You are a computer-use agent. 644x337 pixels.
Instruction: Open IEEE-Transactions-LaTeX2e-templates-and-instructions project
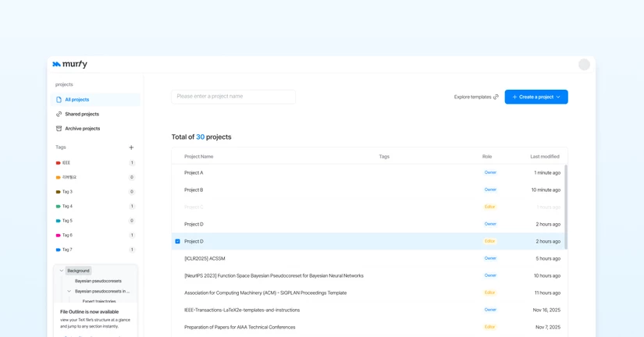tap(368, 310)
